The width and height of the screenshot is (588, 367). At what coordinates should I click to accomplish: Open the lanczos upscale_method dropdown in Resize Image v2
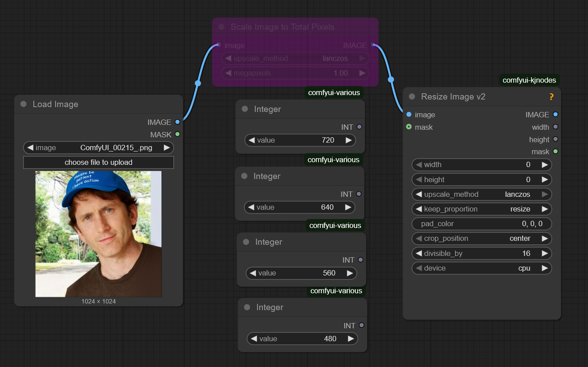(x=482, y=194)
